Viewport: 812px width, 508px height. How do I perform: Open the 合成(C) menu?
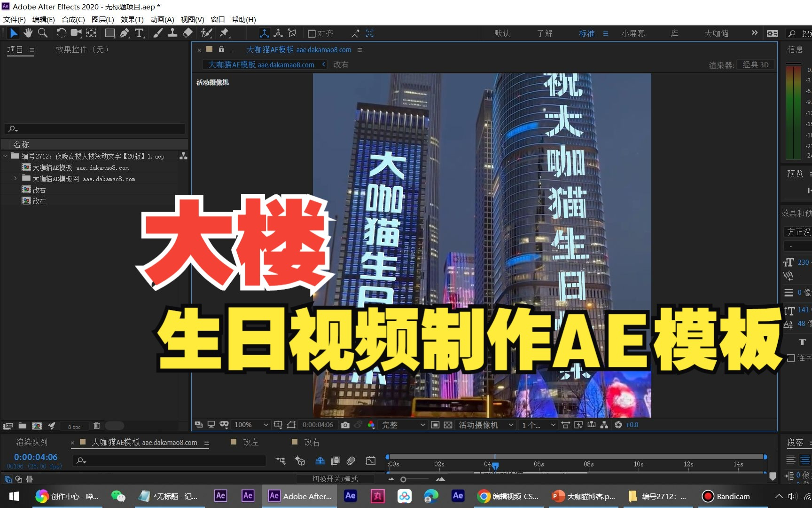(x=73, y=19)
